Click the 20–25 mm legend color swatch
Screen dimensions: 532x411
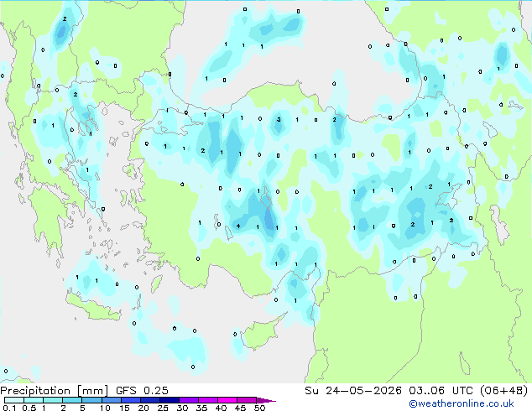(149, 400)
